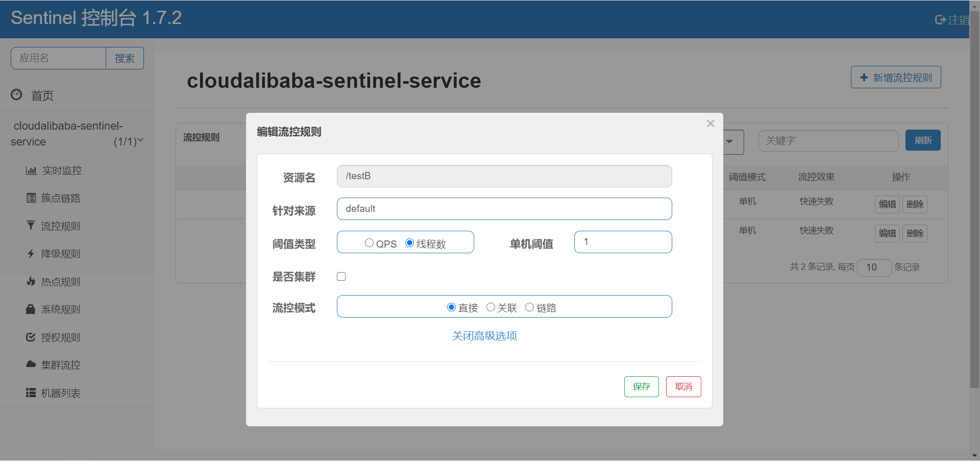Select the 直接 flow mode radio

point(451,307)
